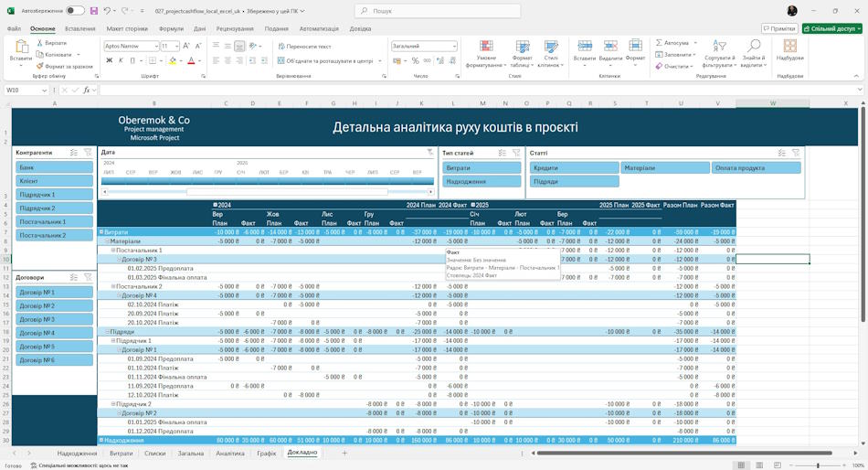Image resolution: width=868 pixels, height=470 pixels.
Task: Open the Name Box dropdown next to W10
Action: [x=44, y=91]
